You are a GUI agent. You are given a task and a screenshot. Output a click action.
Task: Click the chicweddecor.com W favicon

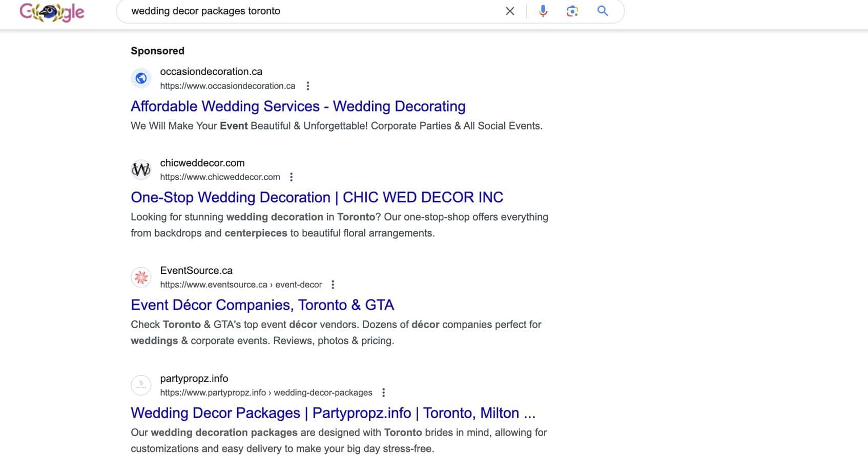click(x=141, y=169)
